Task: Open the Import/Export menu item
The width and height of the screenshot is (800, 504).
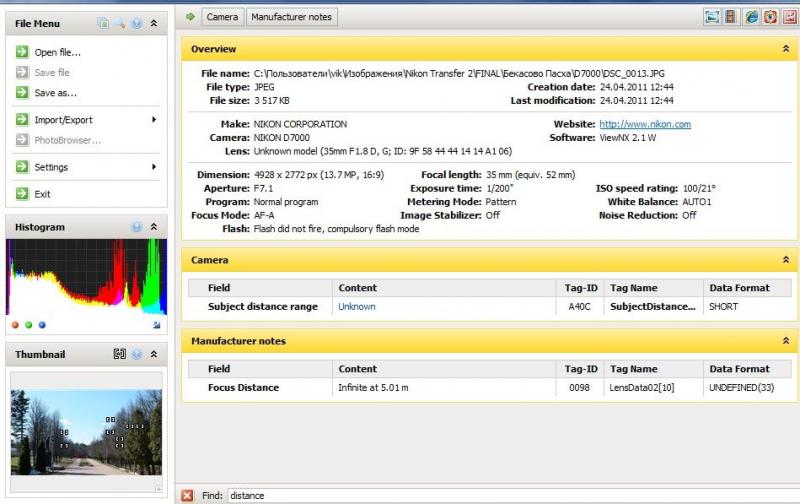Action: (64, 120)
